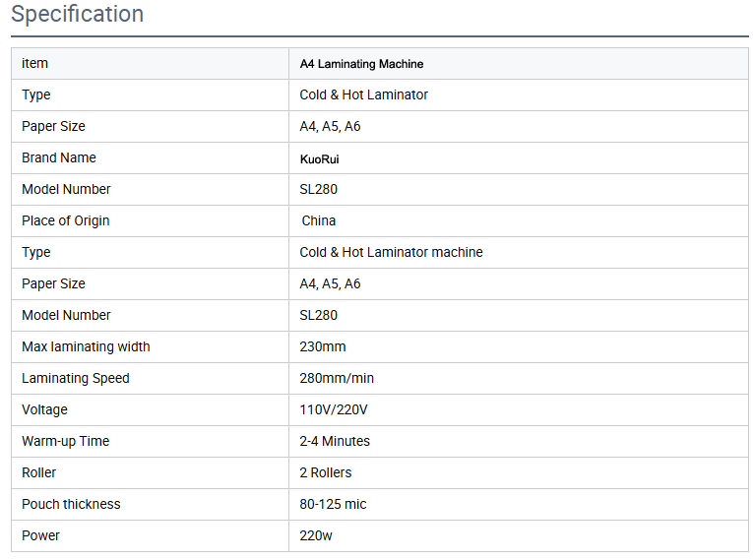753x560 pixels.
Task: Click the KuoRui brand value
Action: coord(319,158)
